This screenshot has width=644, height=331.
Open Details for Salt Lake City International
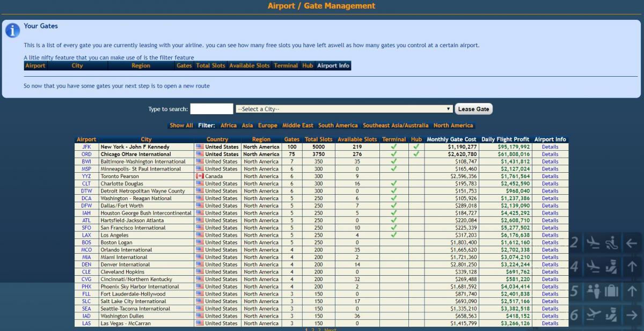click(550, 301)
